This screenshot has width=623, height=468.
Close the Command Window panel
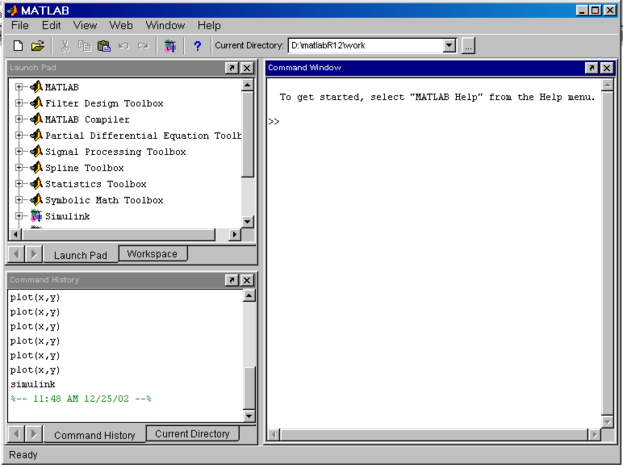coord(607,68)
